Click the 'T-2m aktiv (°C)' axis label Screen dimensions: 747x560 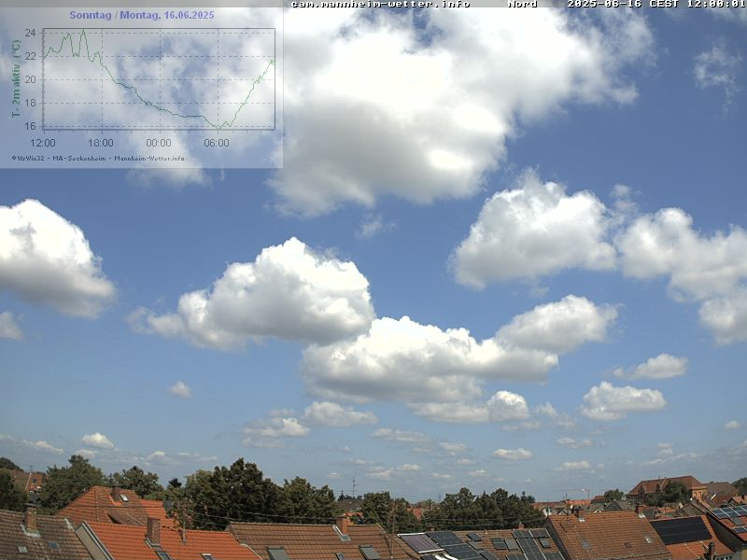pyautogui.click(x=16, y=78)
